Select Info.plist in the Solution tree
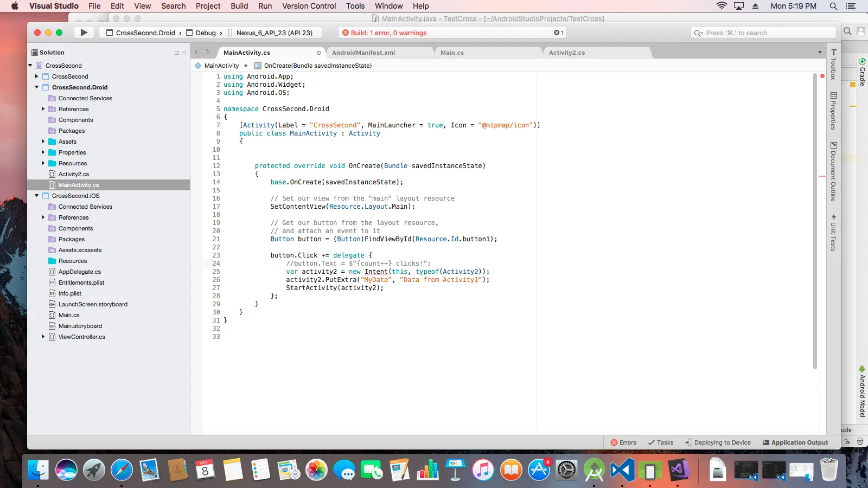868x488 pixels. (x=70, y=293)
